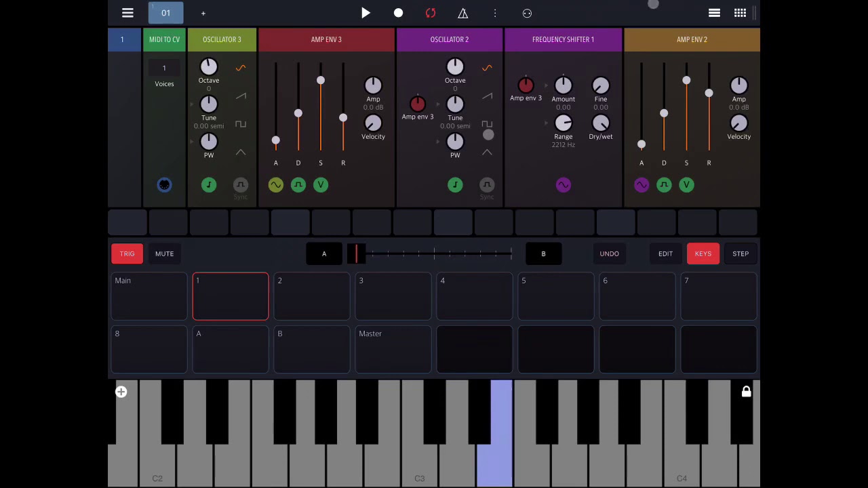
Task: Click red Amp env 3 modulation knob in Oscillator 2
Action: (418, 104)
